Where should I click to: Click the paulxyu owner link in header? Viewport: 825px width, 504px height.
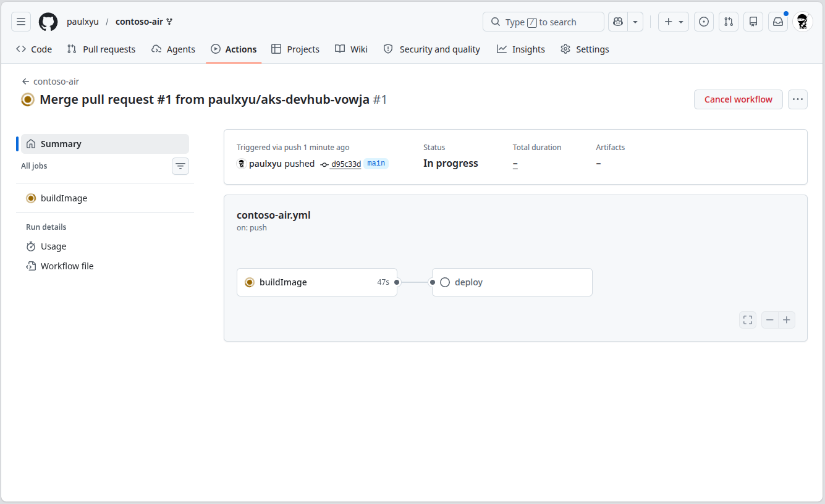click(x=83, y=22)
